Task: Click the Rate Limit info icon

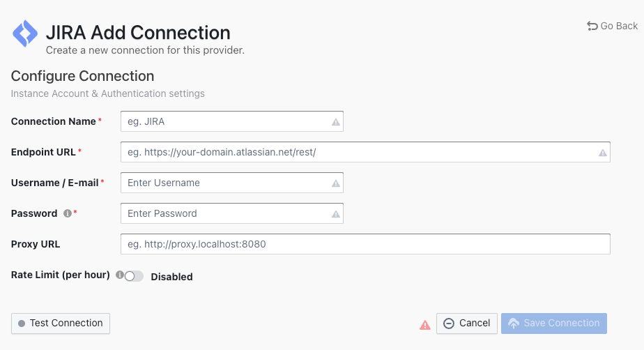Action: (x=120, y=275)
